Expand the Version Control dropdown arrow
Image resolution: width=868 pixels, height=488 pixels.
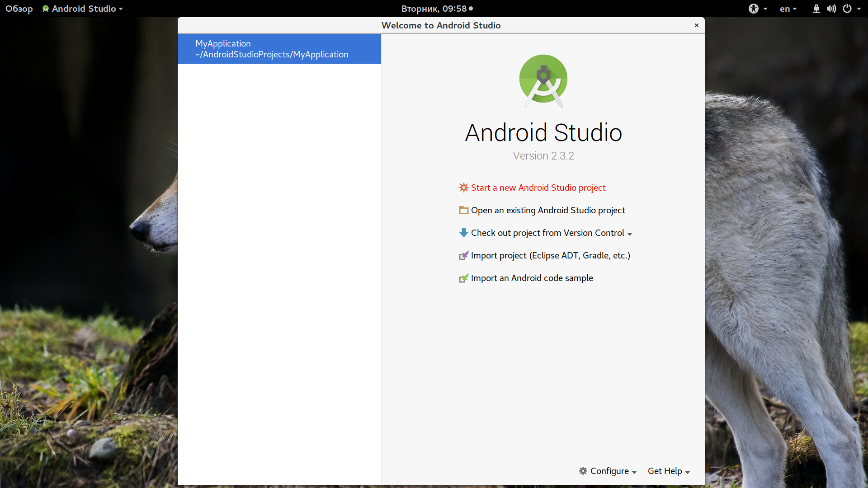coord(630,234)
